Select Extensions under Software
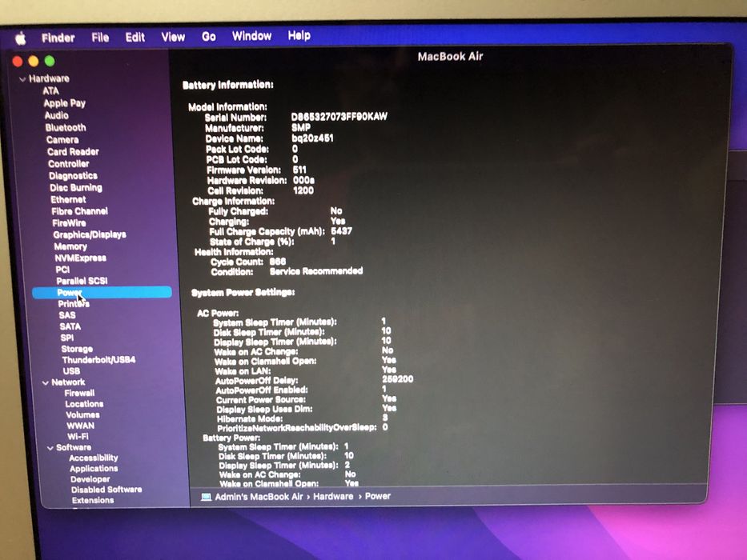This screenshot has width=747, height=560. pyautogui.click(x=93, y=500)
